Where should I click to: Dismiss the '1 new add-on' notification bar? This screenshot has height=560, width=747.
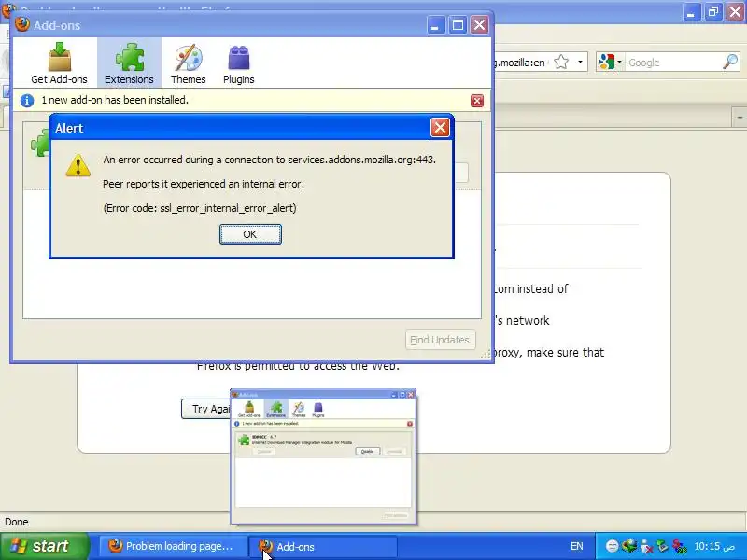477,101
